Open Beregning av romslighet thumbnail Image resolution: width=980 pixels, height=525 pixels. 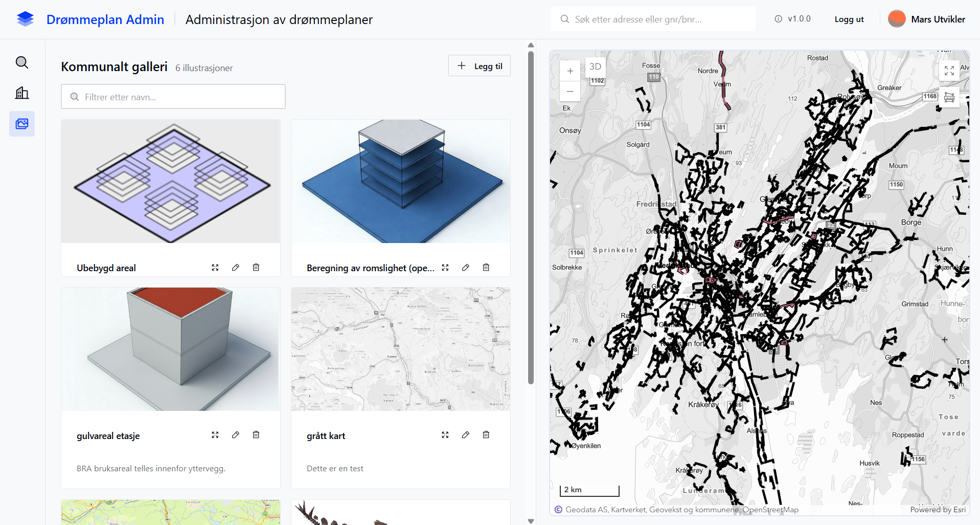click(x=401, y=181)
